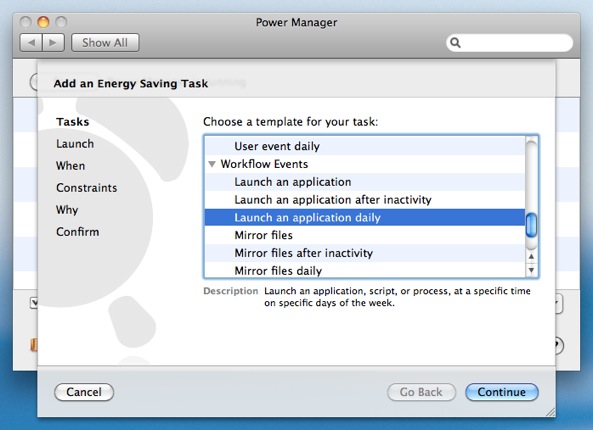Click the back navigation arrow

click(31, 42)
